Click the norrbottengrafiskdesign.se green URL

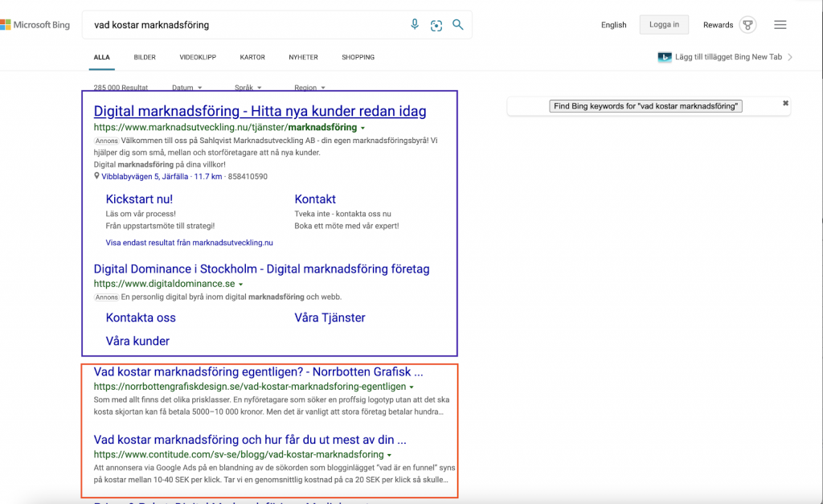[x=250, y=387]
